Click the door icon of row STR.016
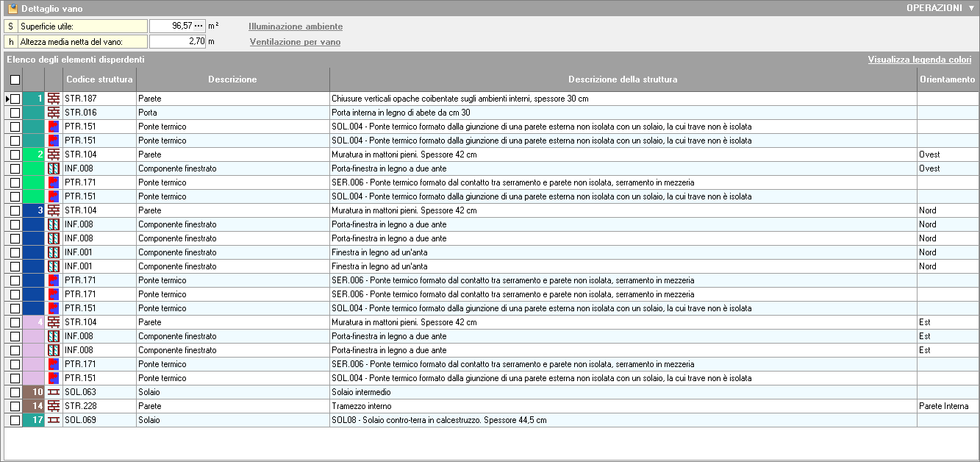This screenshot has height=462, width=980. tap(54, 113)
